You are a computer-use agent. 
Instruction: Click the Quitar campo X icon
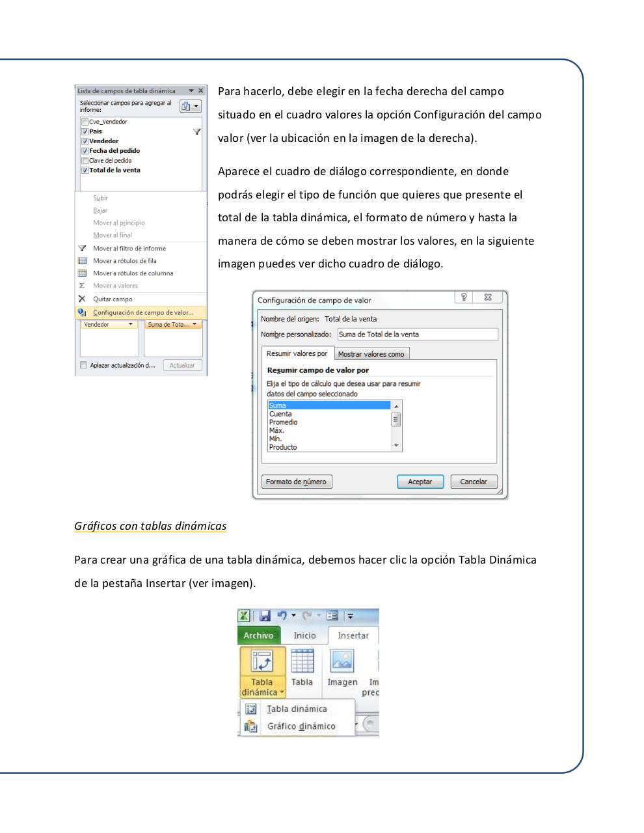(82, 298)
